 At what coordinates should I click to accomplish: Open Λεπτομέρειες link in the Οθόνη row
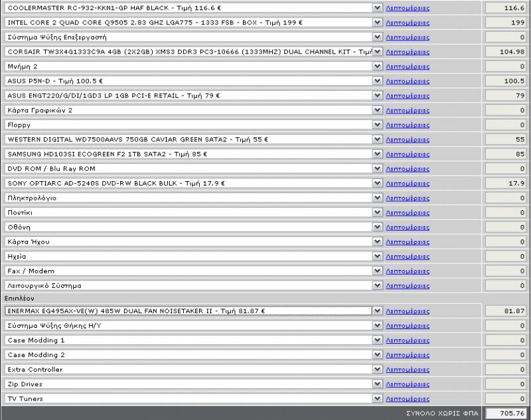pos(408,227)
